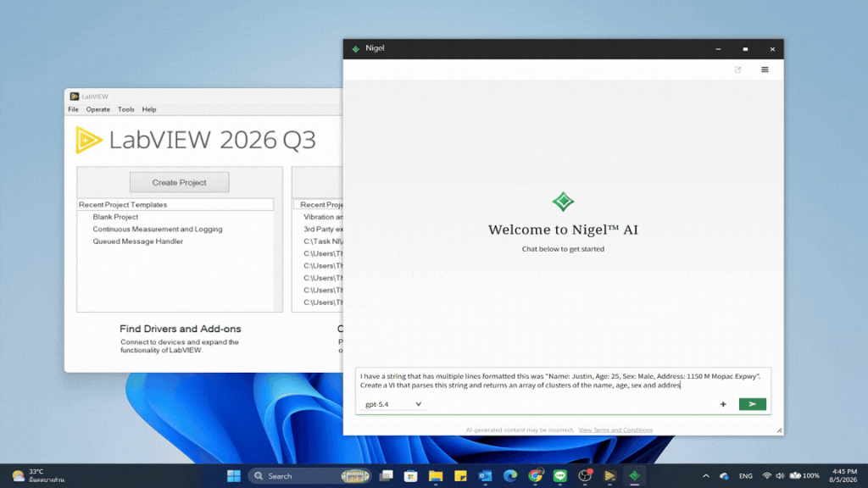
Task: Click the LabVIEW logo beside the 2026 Q3 heading
Action: coord(88,140)
